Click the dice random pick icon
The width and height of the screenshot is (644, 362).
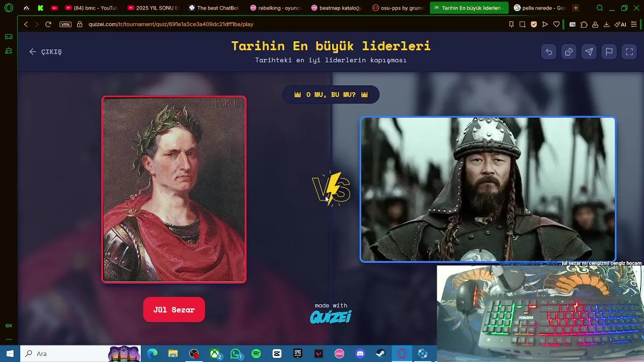click(569, 52)
